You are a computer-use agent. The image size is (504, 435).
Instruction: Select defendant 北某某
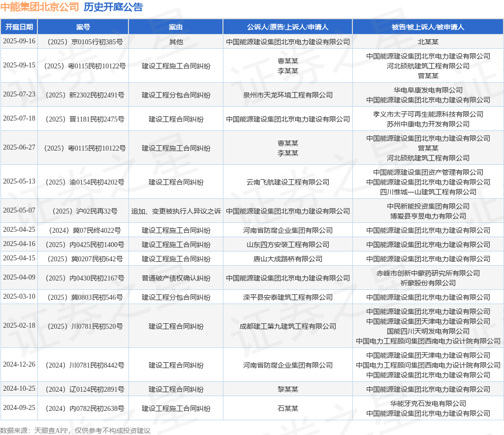pos(428,42)
